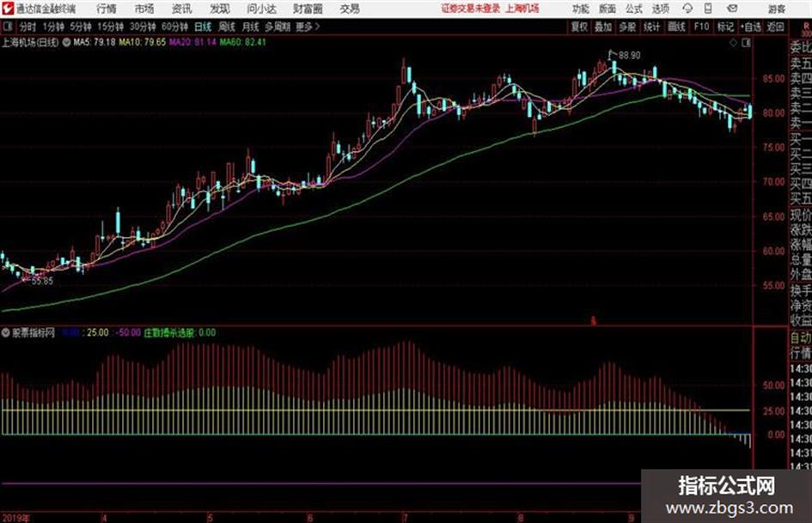Click the 庄散搏杀选股 indicator label
The height and width of the screenshot is (523, 812).
[171, 332]
